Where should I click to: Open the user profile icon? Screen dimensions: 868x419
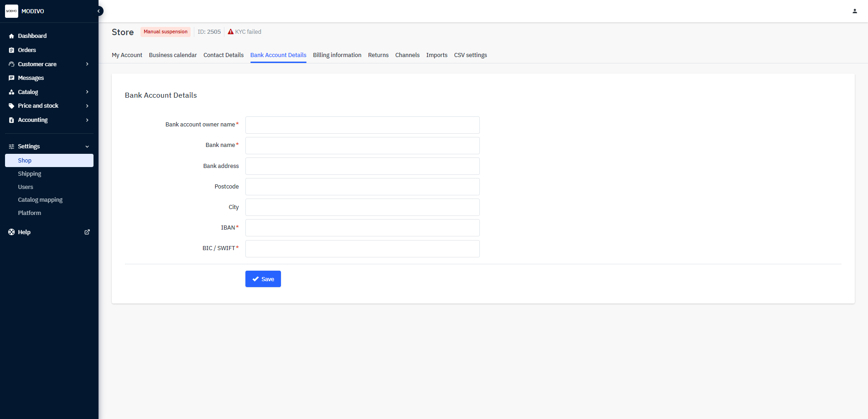point(855,11)
